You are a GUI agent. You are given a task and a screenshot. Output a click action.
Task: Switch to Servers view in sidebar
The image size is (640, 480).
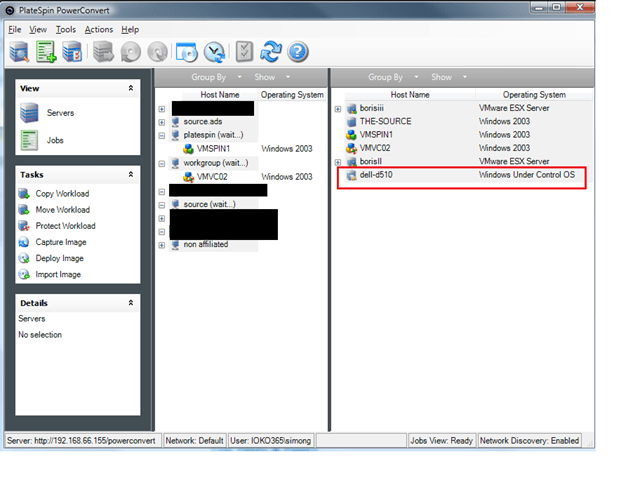(x=59, y=113)
